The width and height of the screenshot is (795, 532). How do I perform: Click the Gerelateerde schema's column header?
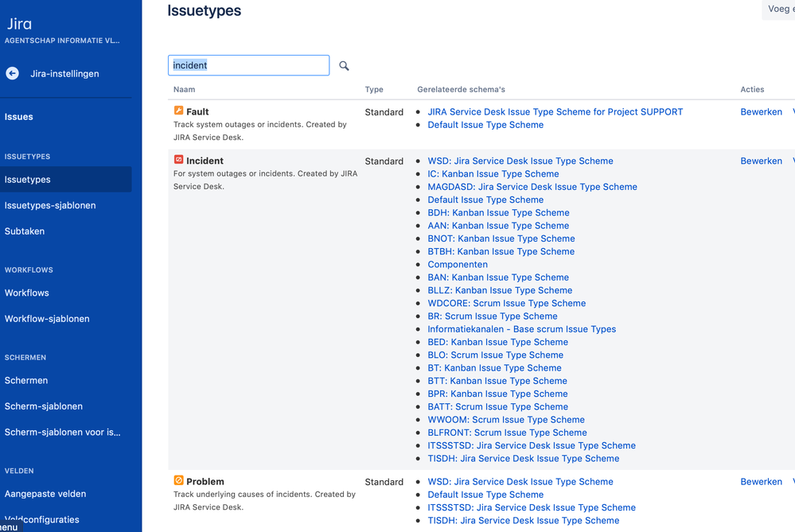pyautogui.click(x=461, y=90)
